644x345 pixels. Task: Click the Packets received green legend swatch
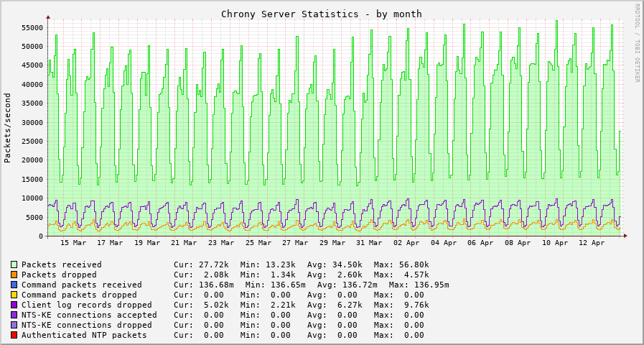click(14, 264)
